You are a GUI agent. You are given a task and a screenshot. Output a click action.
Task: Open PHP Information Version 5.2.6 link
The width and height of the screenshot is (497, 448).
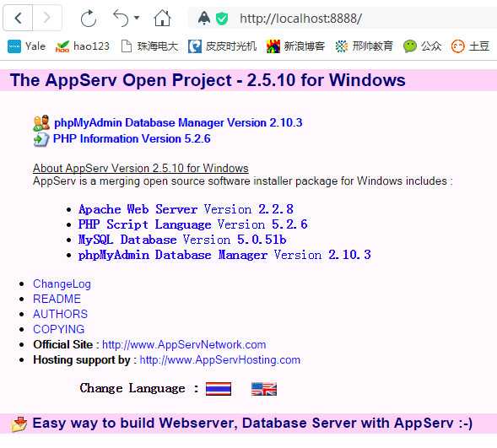pos(132,138)
